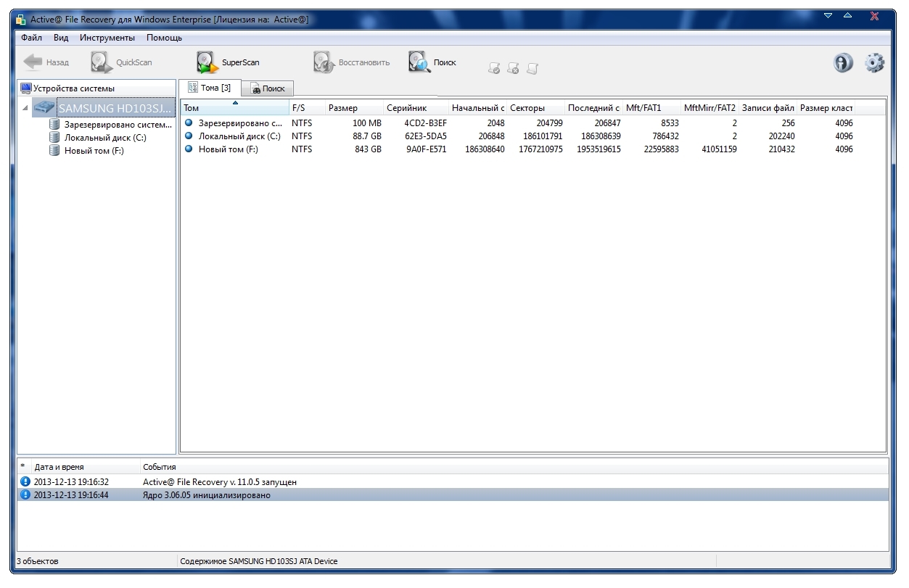Select Зарезервировано систем... in device tree

pos(118,124)
